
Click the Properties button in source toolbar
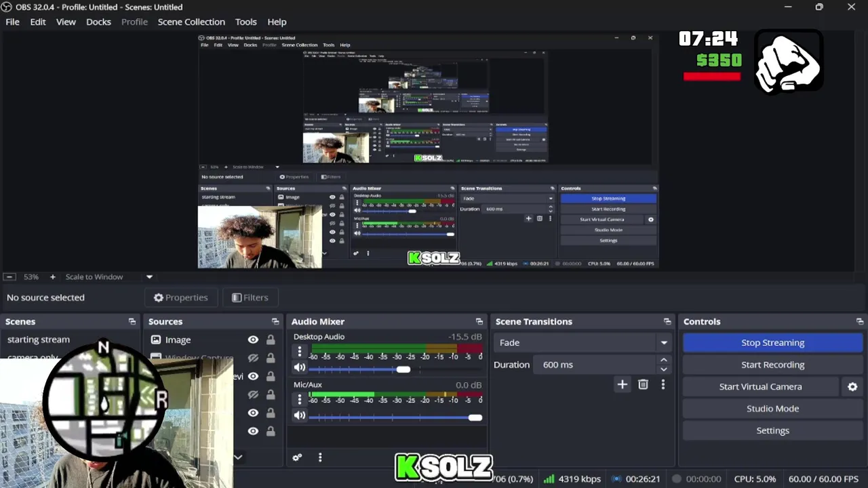180,298
